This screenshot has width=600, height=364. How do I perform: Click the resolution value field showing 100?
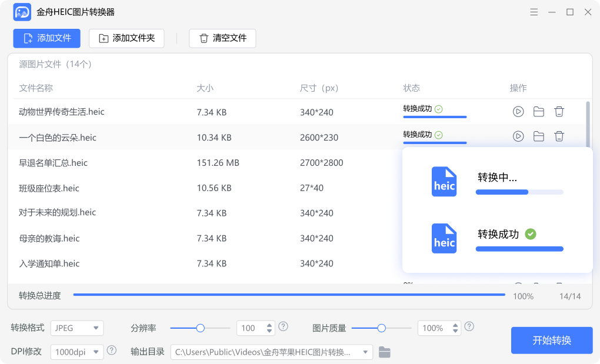250,328
